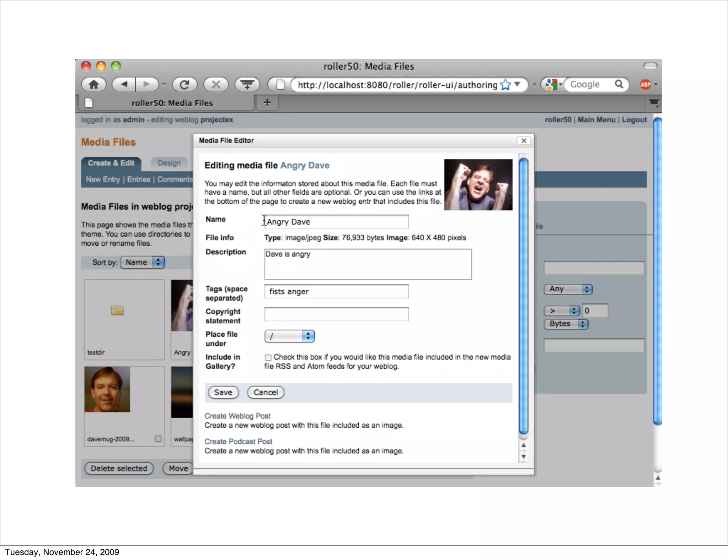Image resolution: width=728 pixels, height=560 pixels.
Task: Click the Downloads toolbar icon
Action: (x=247, y=85)
